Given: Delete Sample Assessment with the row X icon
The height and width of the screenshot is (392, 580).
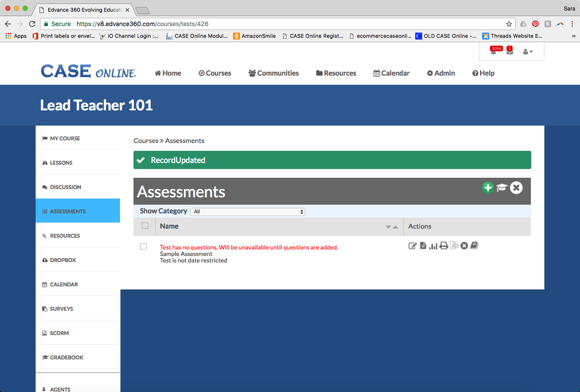Looking at the screenshot, I should click(x=464, y=246).
